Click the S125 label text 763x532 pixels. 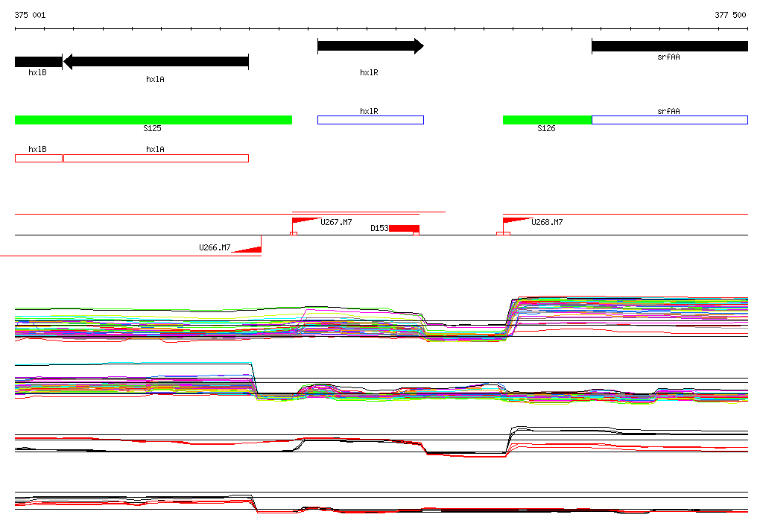[152, 128]
